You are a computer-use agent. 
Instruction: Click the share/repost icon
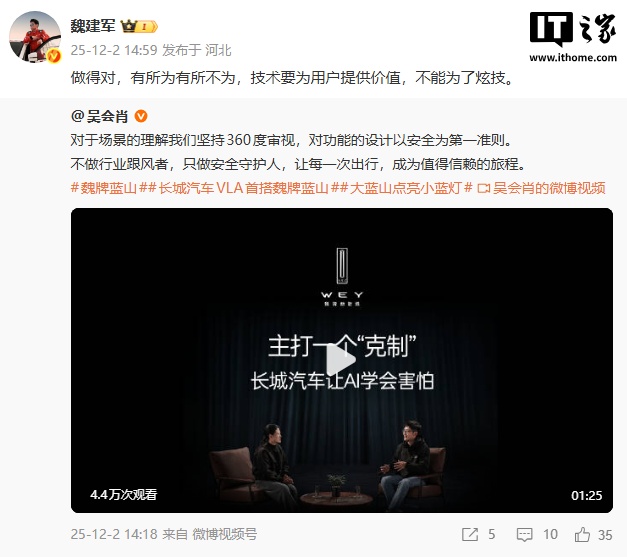coord(470,534)
